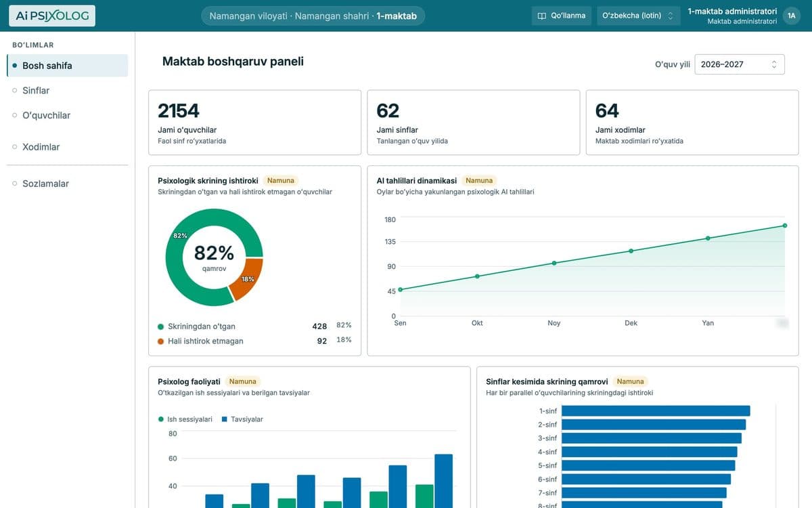Click the 2-sinf bar in coverage chart

(x=654, y=425)
